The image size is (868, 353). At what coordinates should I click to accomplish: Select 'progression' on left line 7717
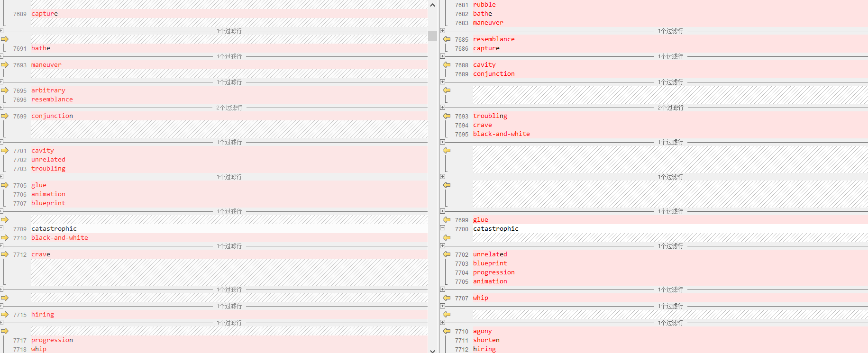pos(52,340)
